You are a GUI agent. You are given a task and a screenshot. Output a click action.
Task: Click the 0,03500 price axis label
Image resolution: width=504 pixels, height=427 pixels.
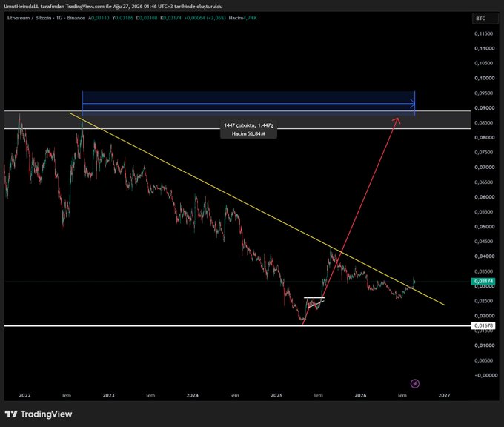(x=484, y=271)
